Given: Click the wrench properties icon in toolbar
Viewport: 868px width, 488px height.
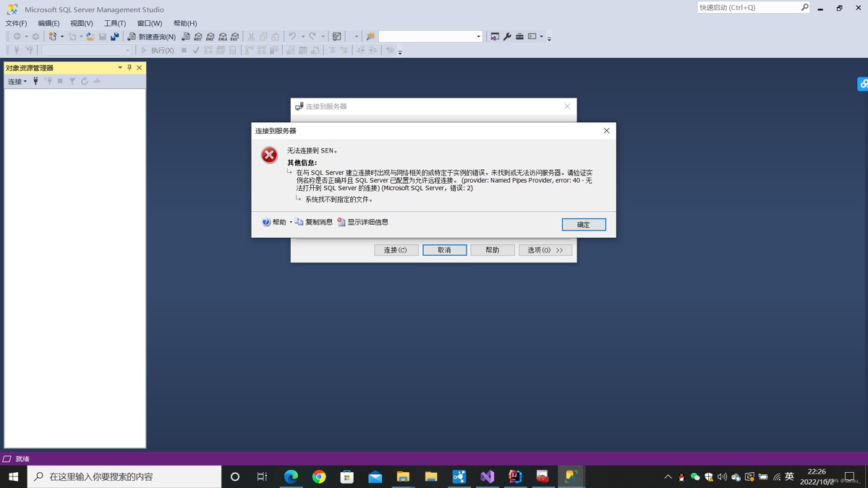Looking at the screenshot, I should tap(507, 36).
